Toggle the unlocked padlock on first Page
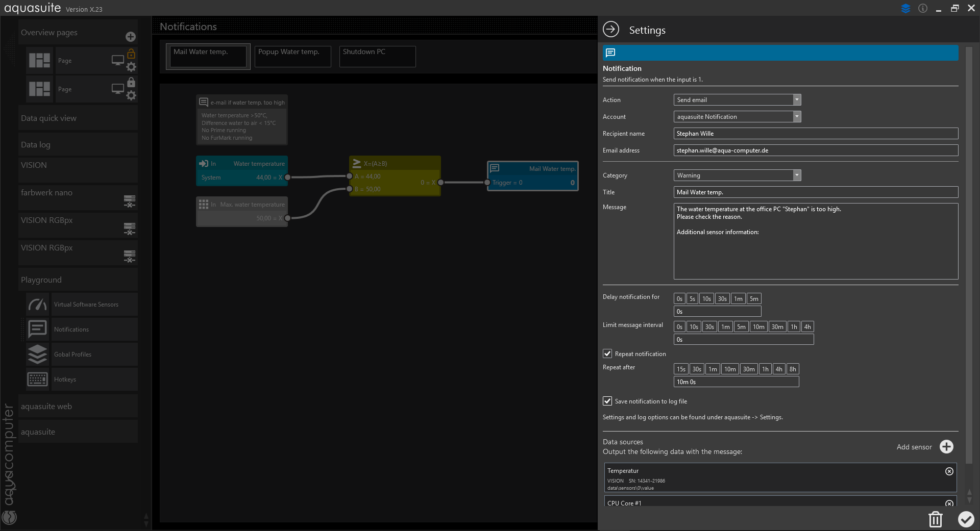 131,54
